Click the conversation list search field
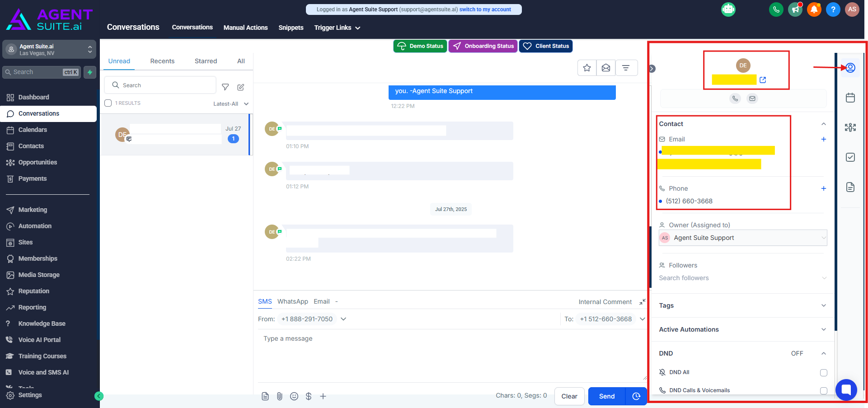The width and height of the screenshot is (868, 408). click(160, 85)
